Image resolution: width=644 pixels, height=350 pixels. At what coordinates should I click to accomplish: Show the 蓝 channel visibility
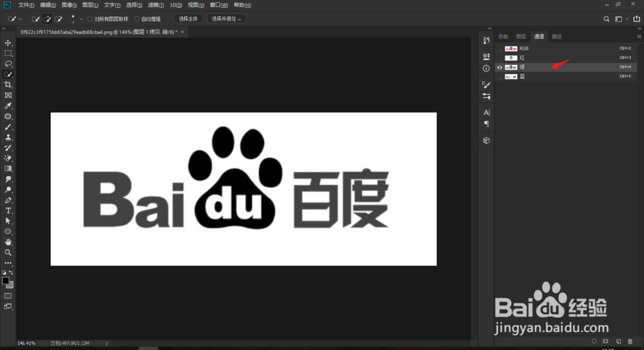click(x=500, y=77)
